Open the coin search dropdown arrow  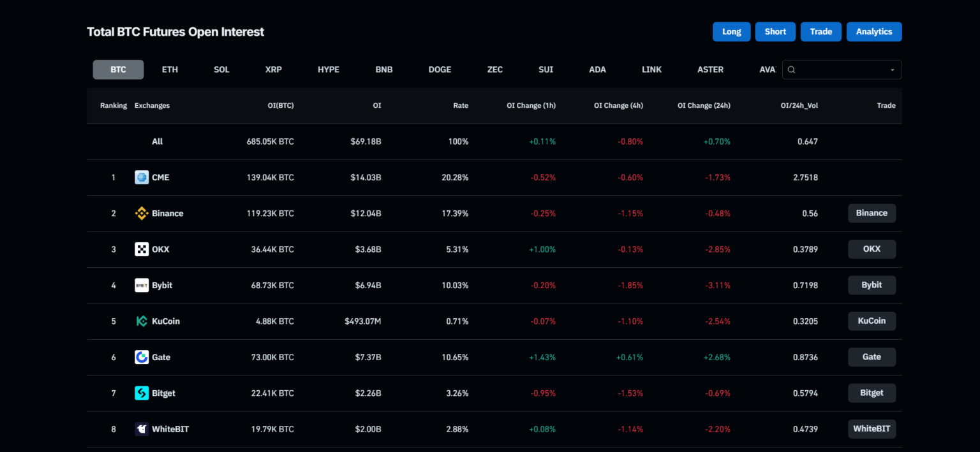tap(893, 70)
